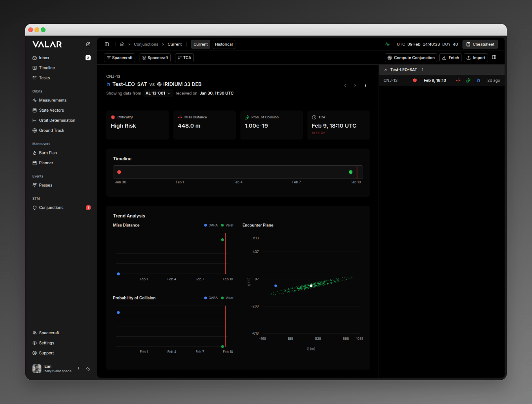Screen dimensions: 532x404
Task: Click the Fetch button
Action: tap(450, 58)
